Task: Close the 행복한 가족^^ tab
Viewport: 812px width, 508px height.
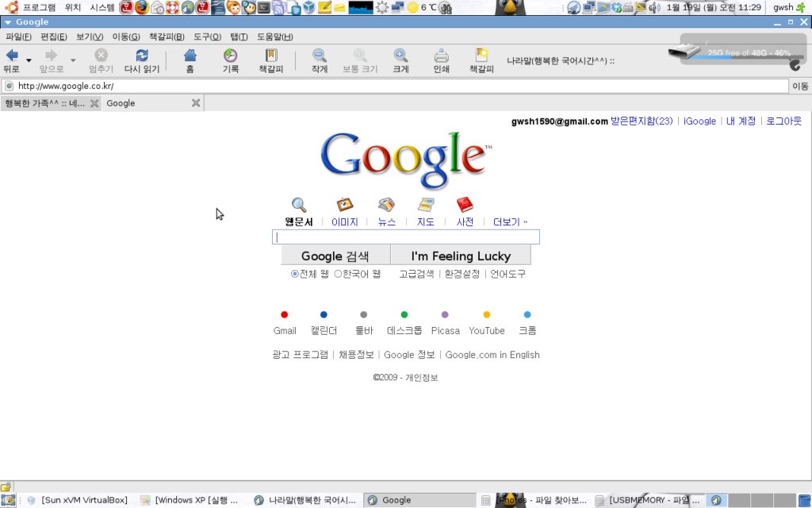Action: [94, 103]
